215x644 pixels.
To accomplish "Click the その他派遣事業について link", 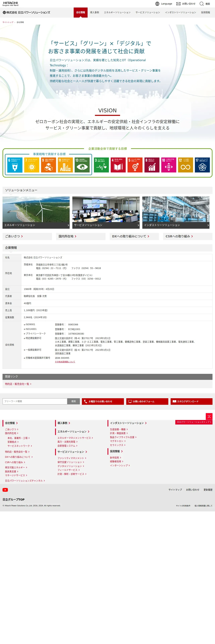I will (65, 362).
